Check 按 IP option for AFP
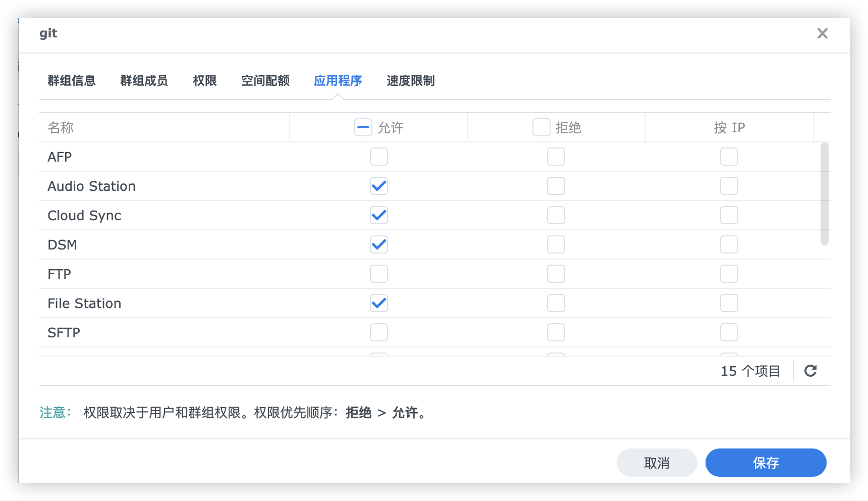Image resolution: width=868 pixels, height=501 pixels. pos(729,157)
